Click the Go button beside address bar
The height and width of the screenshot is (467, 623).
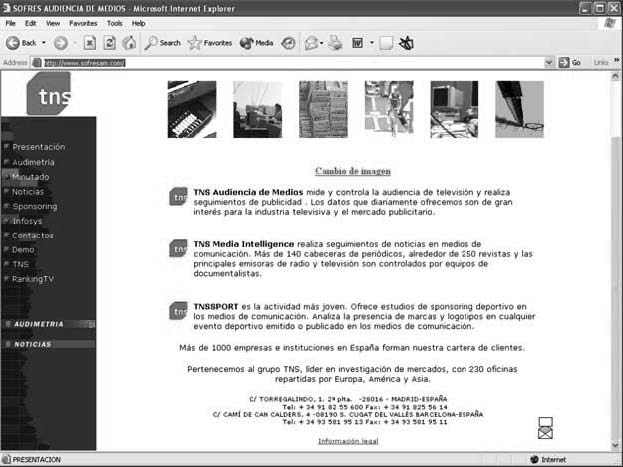(570, 62)
